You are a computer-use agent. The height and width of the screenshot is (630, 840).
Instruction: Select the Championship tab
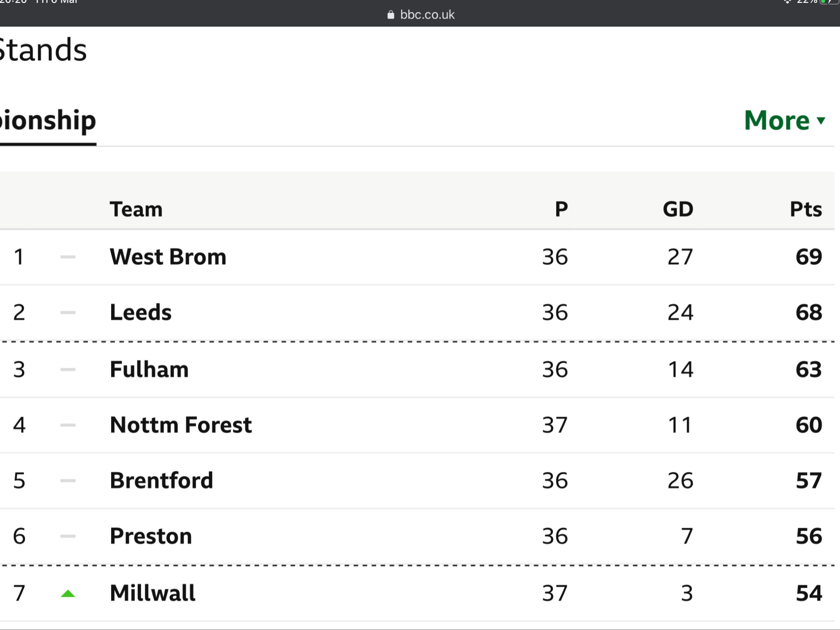(48, 121)
